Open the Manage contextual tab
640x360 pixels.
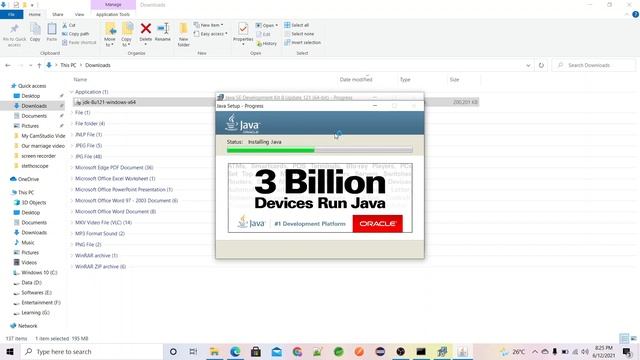113,4
